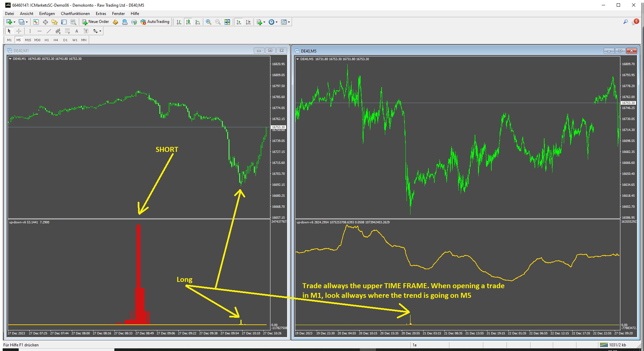Select the vertical line drawing tool
The image size is (644, 351).
tap(30, 31)
